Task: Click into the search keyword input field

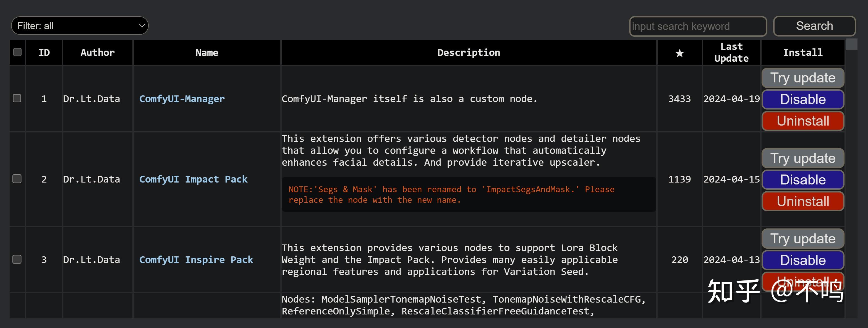Action: [697, 26]
